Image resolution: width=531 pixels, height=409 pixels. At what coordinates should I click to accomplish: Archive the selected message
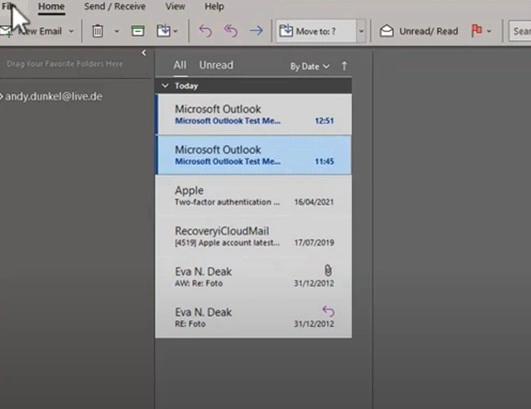pyautogui.click(x=137, y=31)
